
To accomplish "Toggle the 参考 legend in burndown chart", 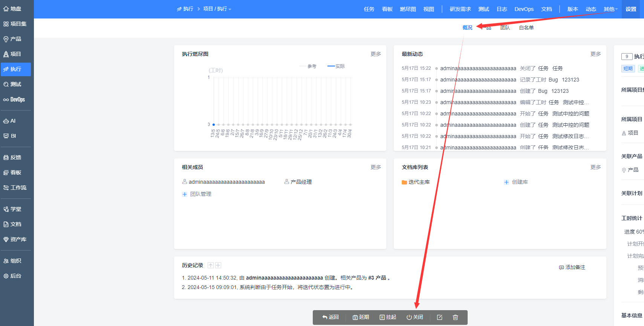I will [308, 66].
